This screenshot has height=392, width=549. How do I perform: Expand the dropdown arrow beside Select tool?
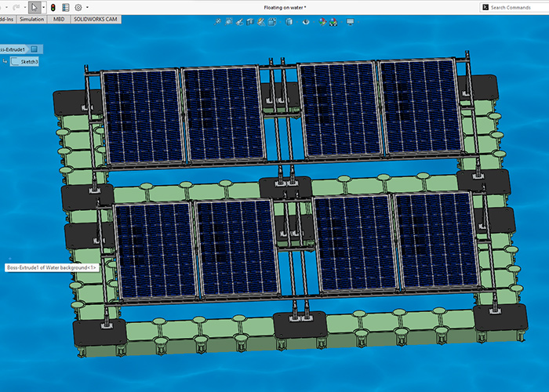(42, 7)
